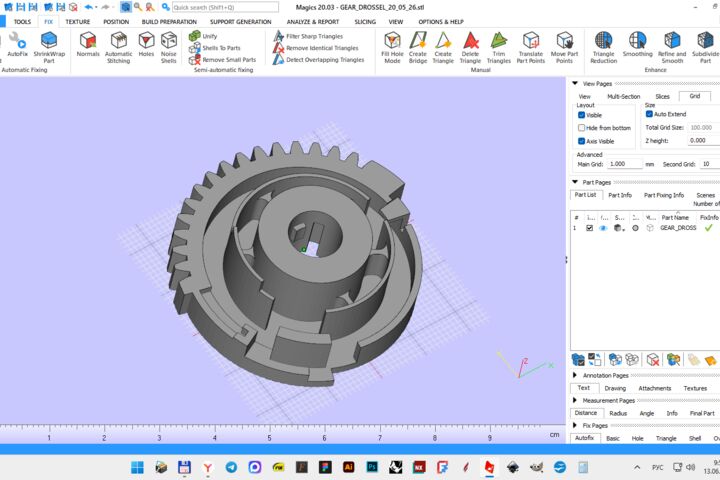Uncheck the GEAR_DROSS part selection checkbox
Image resolution: width=720 pixels, height=480 pixels.
coord(590,228)
